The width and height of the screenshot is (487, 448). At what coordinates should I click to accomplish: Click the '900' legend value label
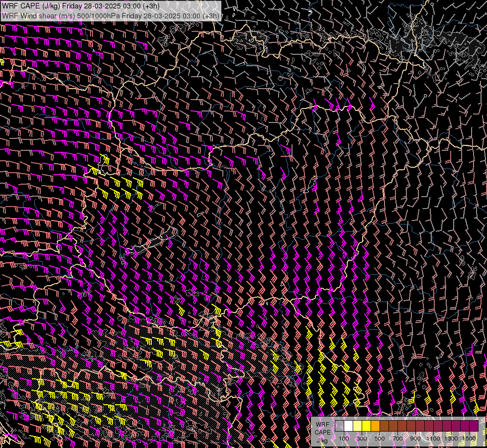[415, 439]
